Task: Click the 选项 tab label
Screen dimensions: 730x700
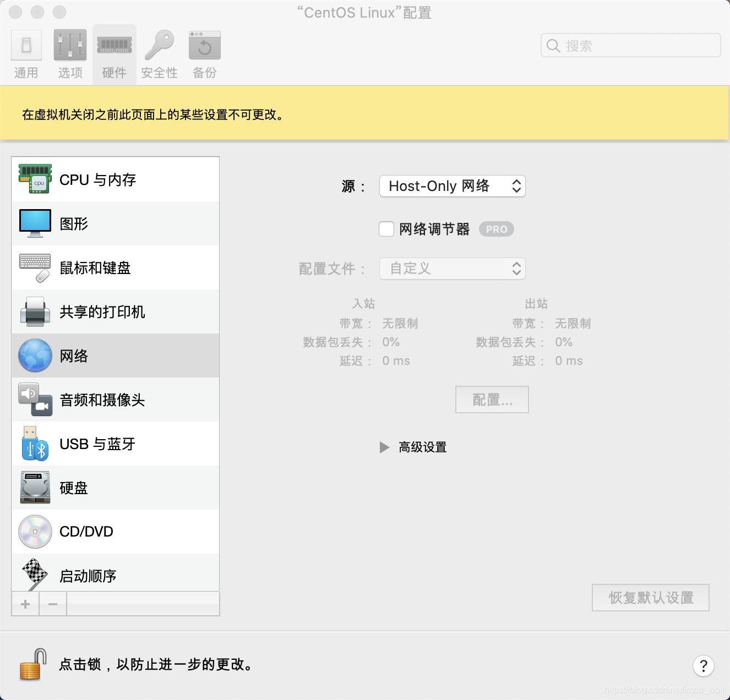Action: point(70,73)
